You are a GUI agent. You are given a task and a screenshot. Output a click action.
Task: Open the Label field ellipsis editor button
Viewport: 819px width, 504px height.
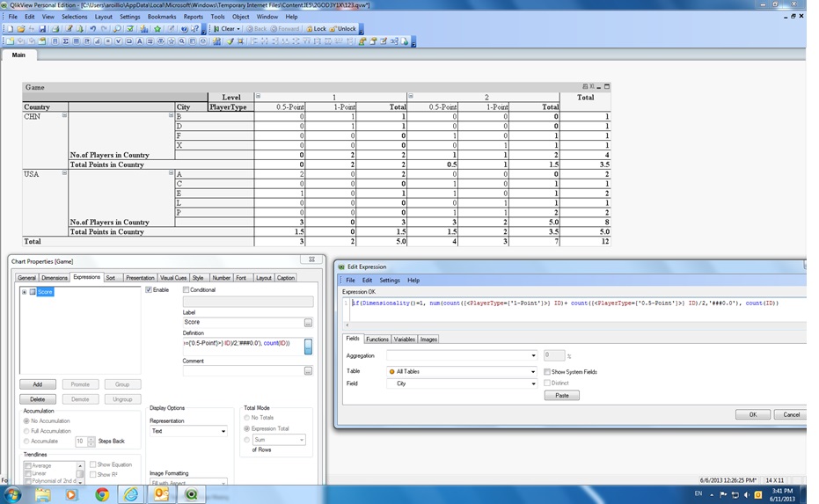click(x=308, y=323)
